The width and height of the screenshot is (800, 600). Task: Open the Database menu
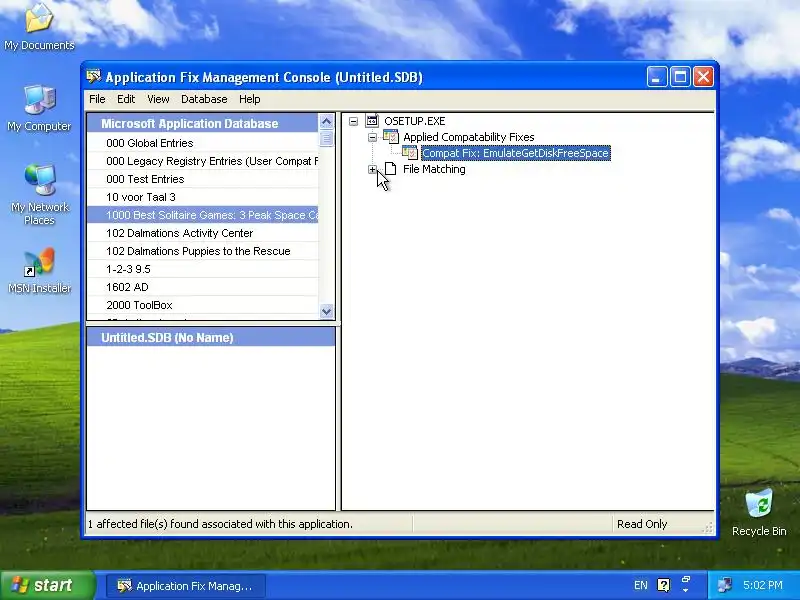[204, 99]
